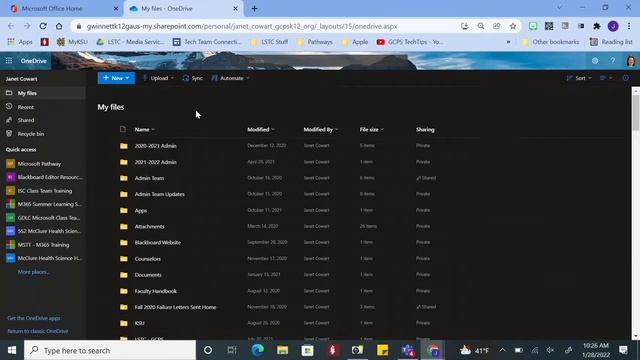640x360 pixels.
Task: Click the browser address bar URL
Action: pos(242,26)
